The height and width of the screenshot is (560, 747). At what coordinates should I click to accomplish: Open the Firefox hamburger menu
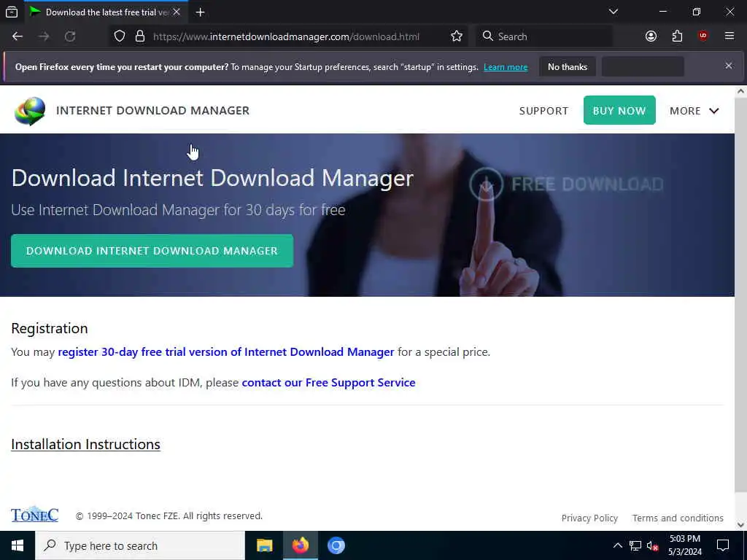coord(729,36)
